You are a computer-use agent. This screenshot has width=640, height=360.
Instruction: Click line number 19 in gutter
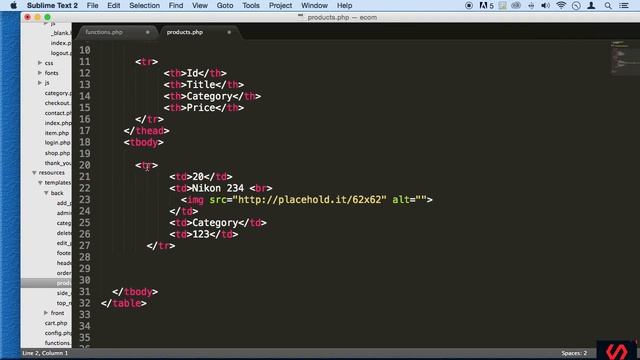pyautogui.click(x=84, y=154)
